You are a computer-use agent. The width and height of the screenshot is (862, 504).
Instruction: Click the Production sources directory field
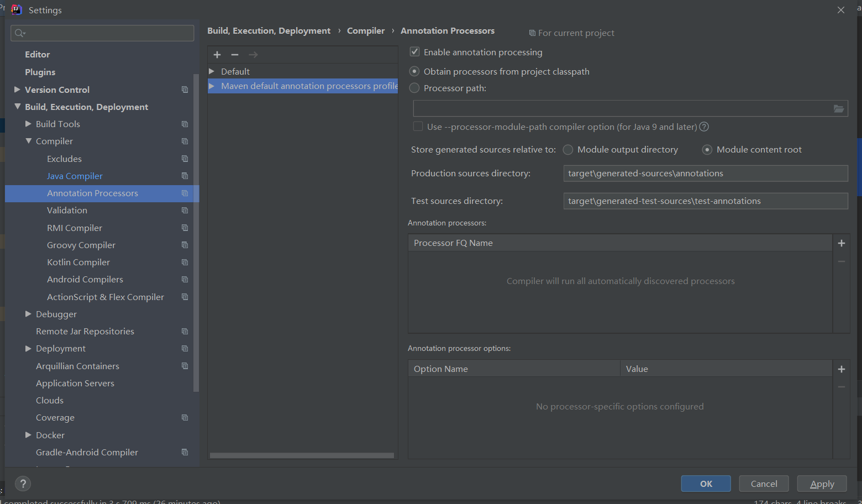(706, 174)
